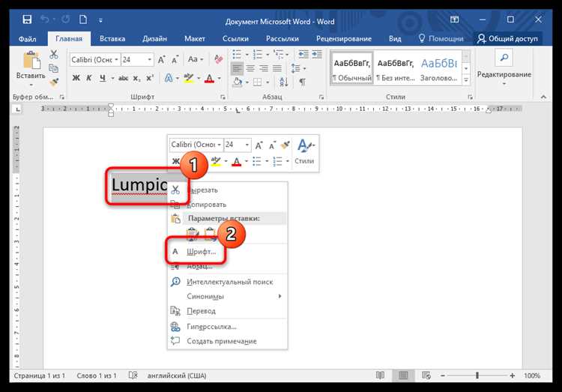The width and height of the screenshot is (562, 392).
Task: Click the Sort A-Z icon
Action: tap(283, 82)
